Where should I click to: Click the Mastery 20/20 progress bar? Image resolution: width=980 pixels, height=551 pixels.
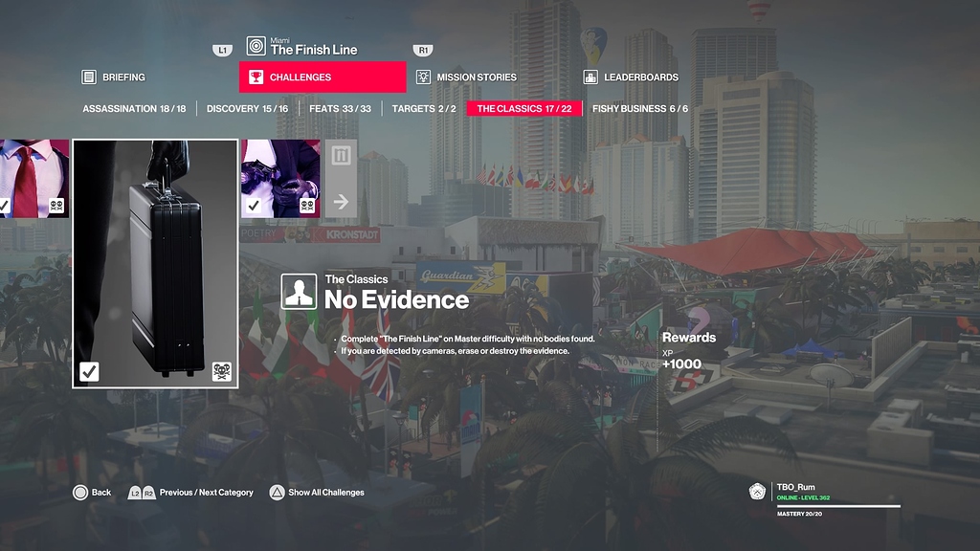coord(838,506)
